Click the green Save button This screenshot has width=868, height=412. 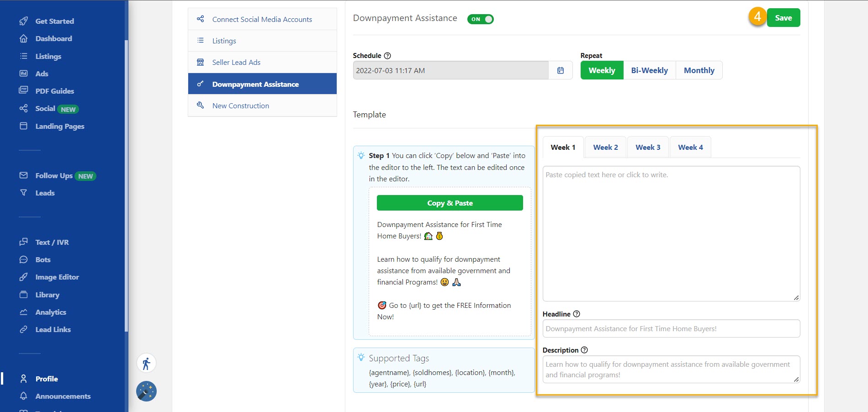point(783,18)
